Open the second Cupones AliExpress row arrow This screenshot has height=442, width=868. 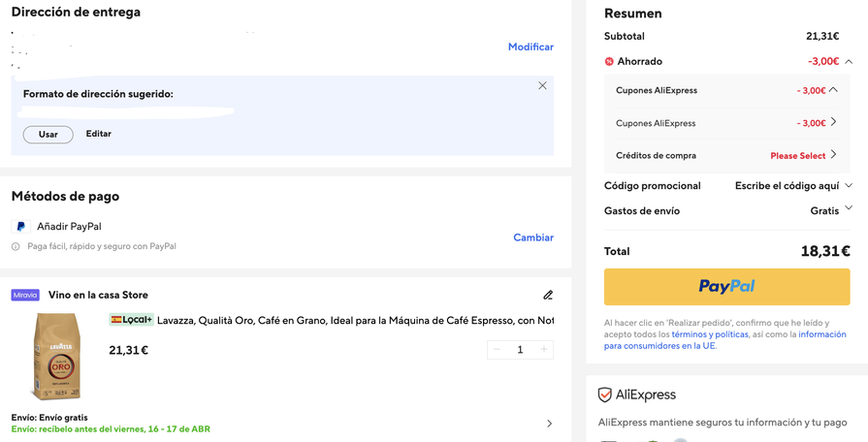833,122
